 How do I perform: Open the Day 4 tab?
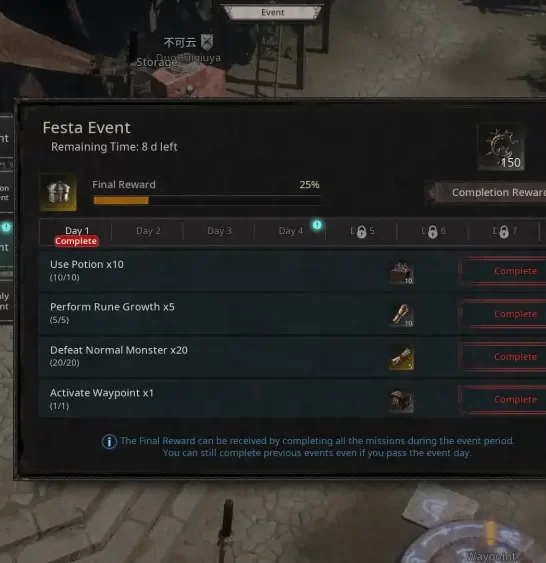tap(290, 231)
